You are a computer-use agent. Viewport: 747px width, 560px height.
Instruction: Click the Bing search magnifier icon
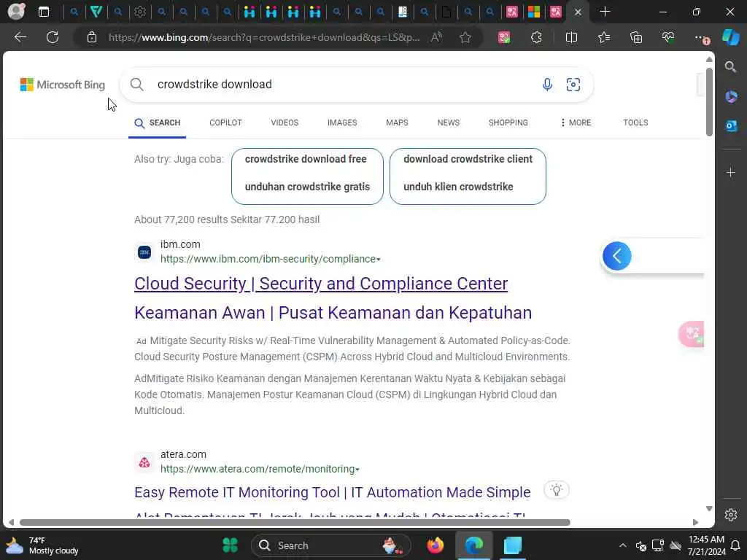pos(136,85)
